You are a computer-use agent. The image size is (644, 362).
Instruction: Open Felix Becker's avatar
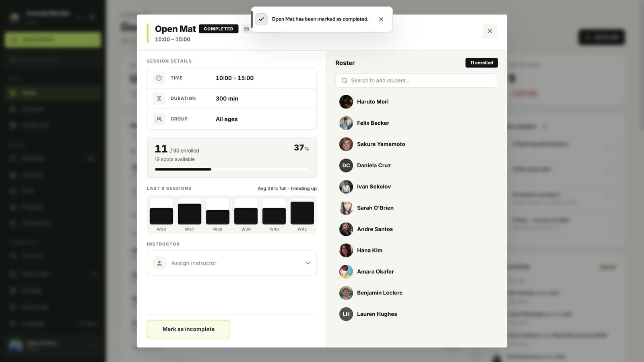(x=346, y=123)
